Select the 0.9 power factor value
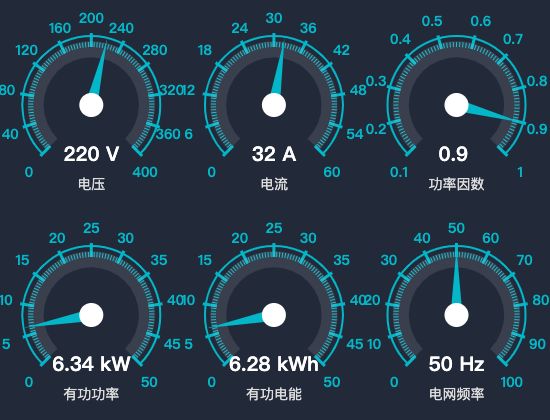Image resolution: width=550 pixels, height=420 pixels. coord(453,154)
